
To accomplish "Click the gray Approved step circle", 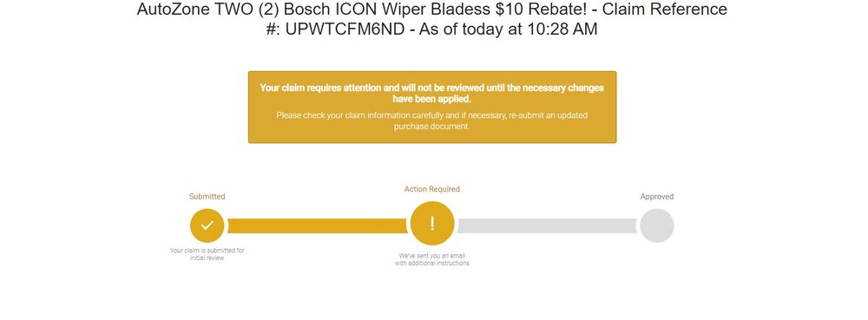I will tap(656, 225).
